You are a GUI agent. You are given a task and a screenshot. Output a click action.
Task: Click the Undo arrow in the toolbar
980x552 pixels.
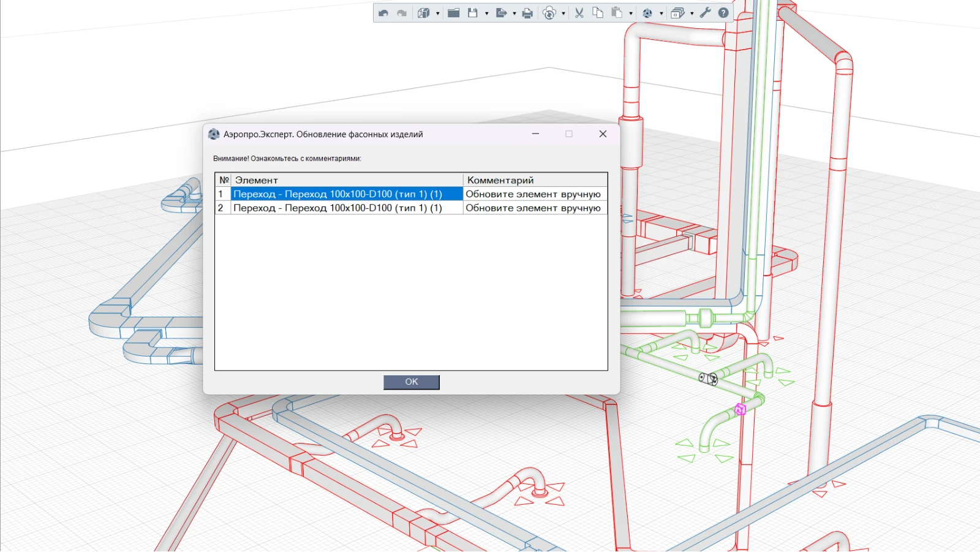[x=383, y=13]
